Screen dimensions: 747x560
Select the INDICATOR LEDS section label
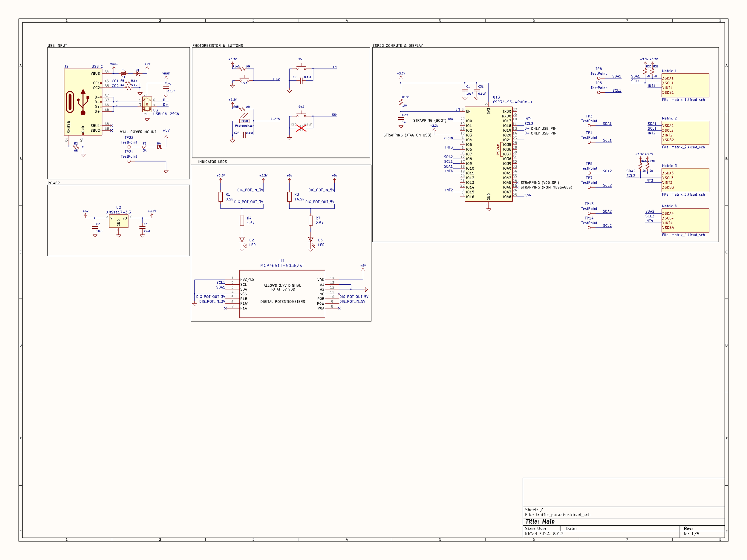[212, 162]
